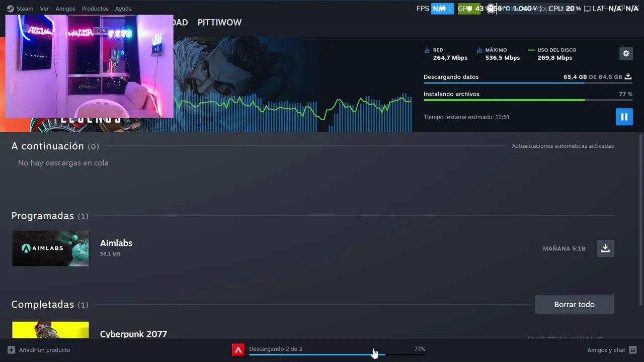Viewport: 644px width, 362px height.
Task: Switch to the PITTIWOW profile tab
Action: click(219, 23)
